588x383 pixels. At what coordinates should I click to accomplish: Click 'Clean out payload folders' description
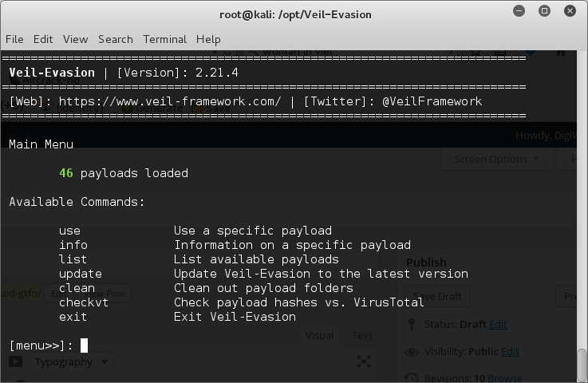click(x=263, y=288)
